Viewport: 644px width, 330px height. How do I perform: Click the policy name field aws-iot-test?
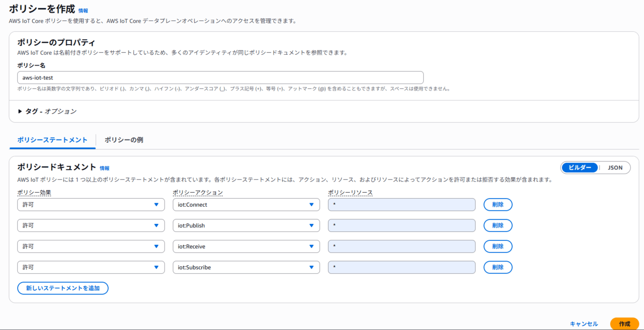tap(220, 77)
